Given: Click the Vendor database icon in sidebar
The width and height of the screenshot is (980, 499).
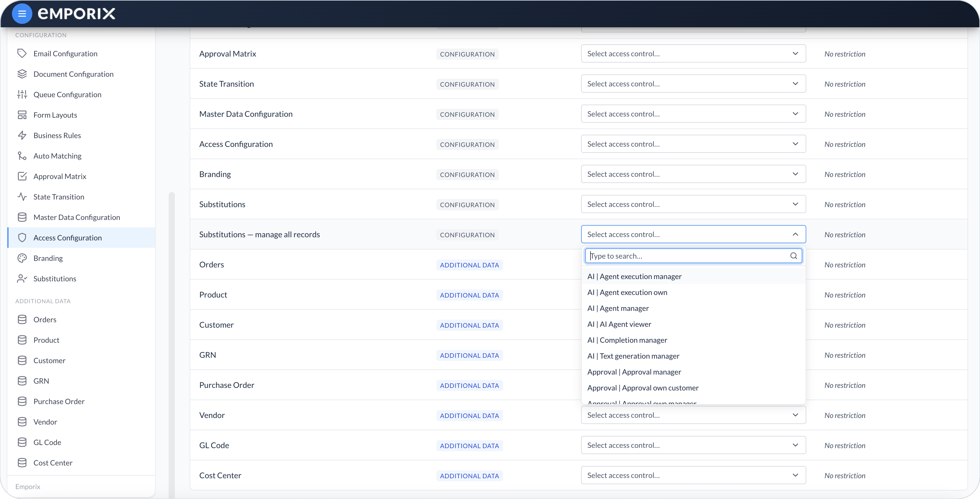Looking at the screenshot, I should tap(22, 422).
